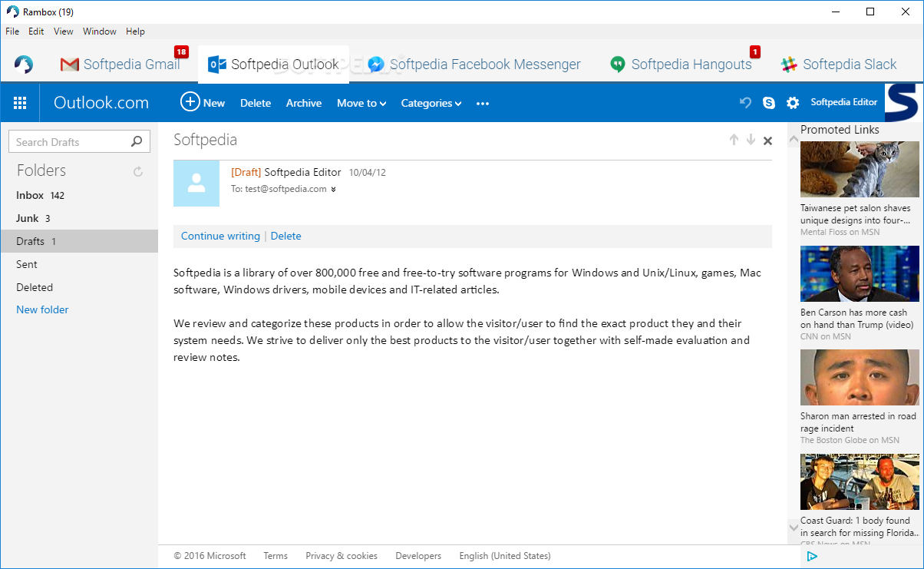924x569 pixels.
Task: Open Privacy & cookies link
Action: point(342,556)
